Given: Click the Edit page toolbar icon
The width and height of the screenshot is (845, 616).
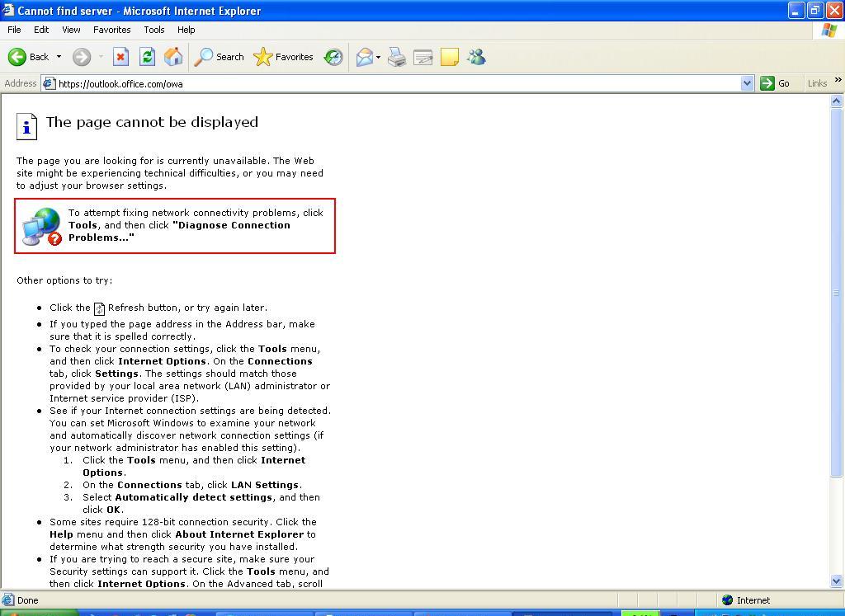Looking at the screenshot, I should (423, 57).
